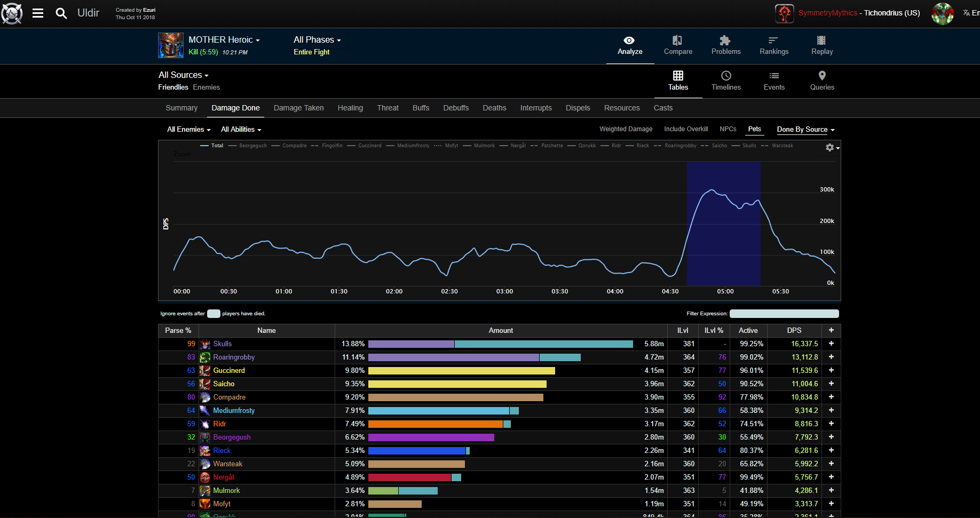Open the hamburger navigation menu
This screenshot has width=980, height=518.
click(x=38, y=13)
